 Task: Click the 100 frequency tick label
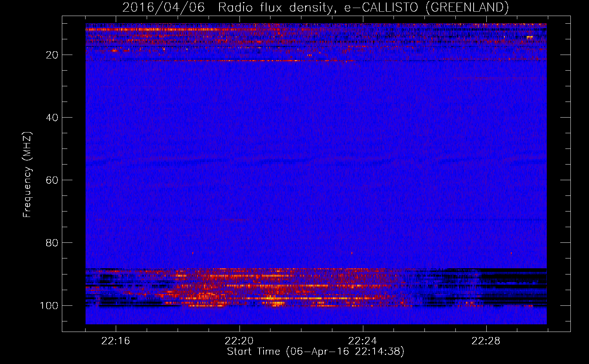click(49, 305)
